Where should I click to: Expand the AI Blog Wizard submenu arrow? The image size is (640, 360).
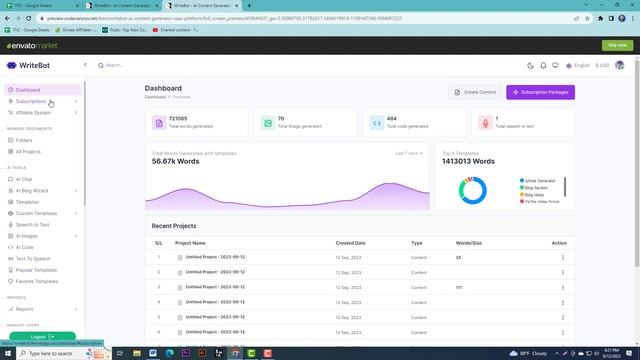[x=76, y=191]
